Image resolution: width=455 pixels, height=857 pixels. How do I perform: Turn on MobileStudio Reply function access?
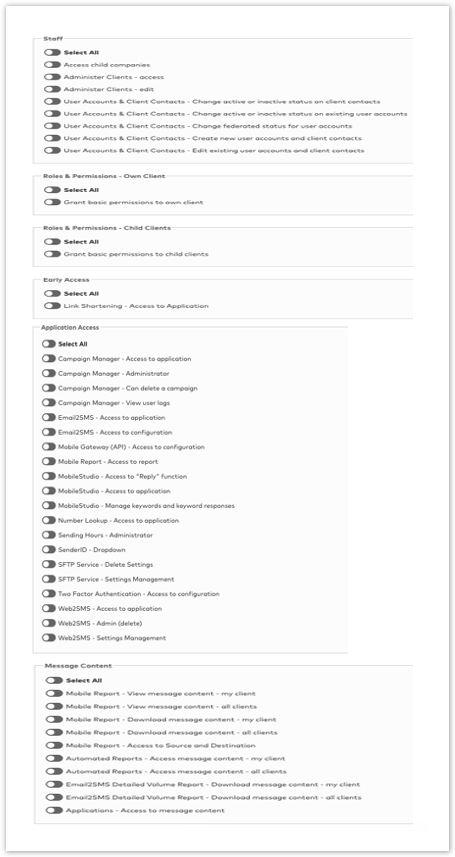pos(49,477)
